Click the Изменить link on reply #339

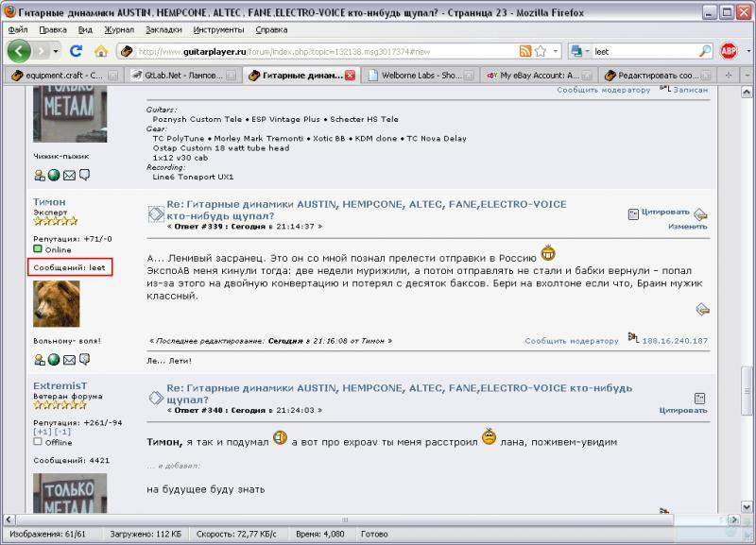point(687,227)
